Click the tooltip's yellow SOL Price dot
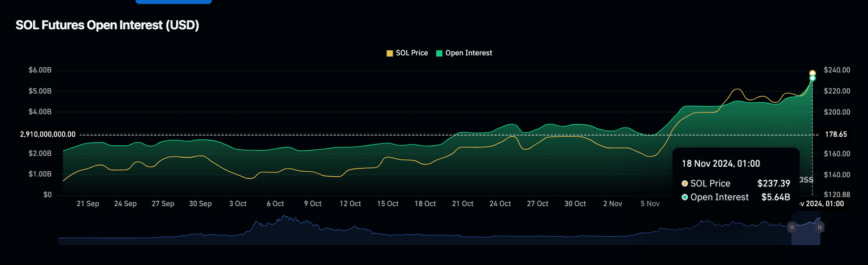The width and height of the screenshot is (868, 265). click(685, 184)
